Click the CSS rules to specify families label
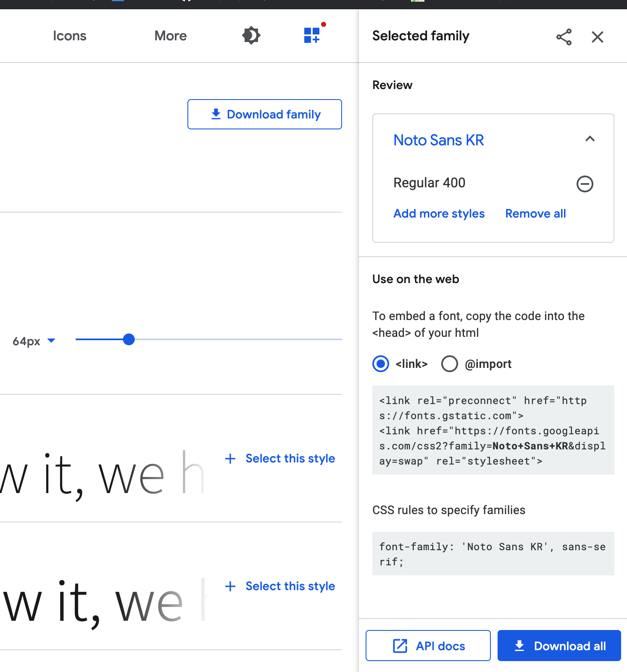This screenshot has height=672, width=627. click(449, 510)
